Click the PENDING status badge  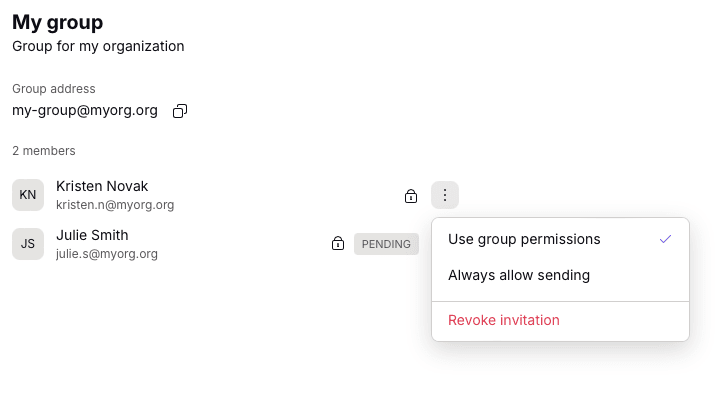pos(386,244)
